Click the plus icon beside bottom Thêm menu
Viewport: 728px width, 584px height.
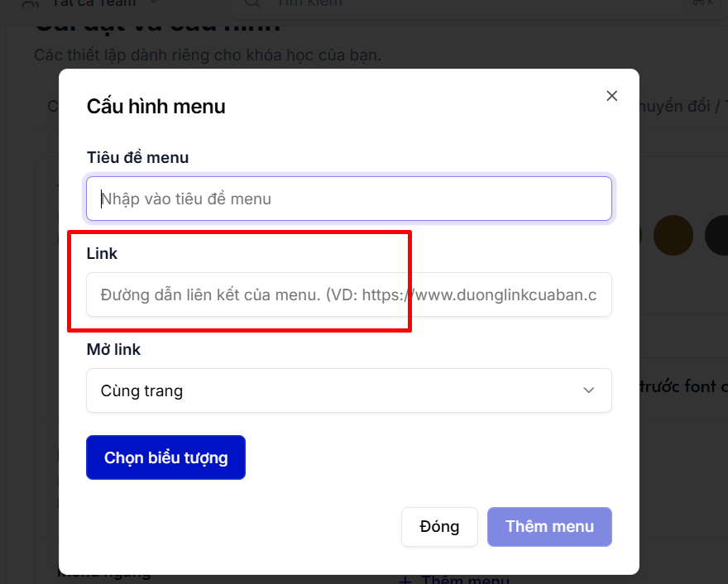pos(405,581)
